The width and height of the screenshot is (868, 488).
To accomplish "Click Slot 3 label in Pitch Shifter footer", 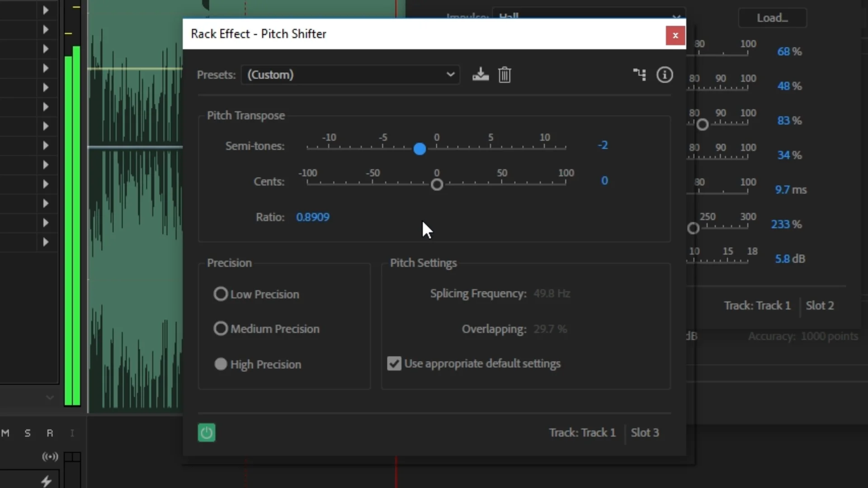I will tap(645, 432).
